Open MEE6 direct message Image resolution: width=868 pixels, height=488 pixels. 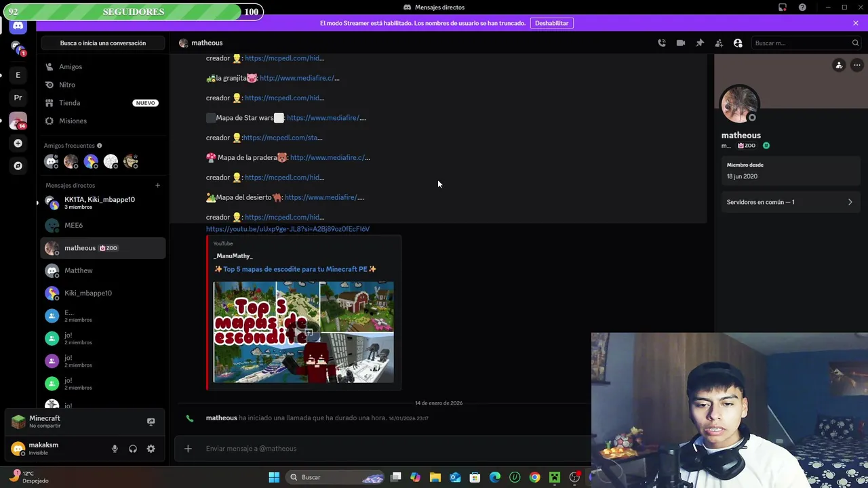103,225
